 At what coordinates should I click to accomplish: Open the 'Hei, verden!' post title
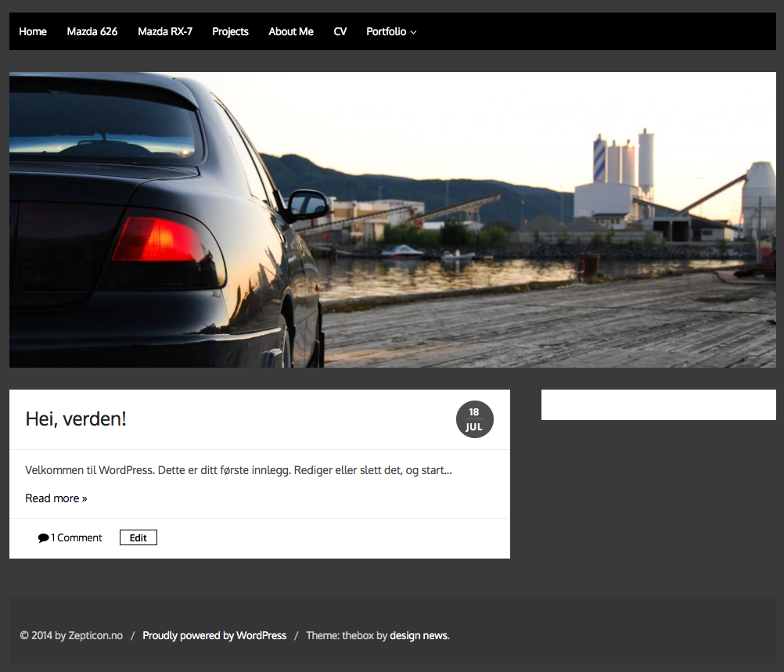click(75, 419)
